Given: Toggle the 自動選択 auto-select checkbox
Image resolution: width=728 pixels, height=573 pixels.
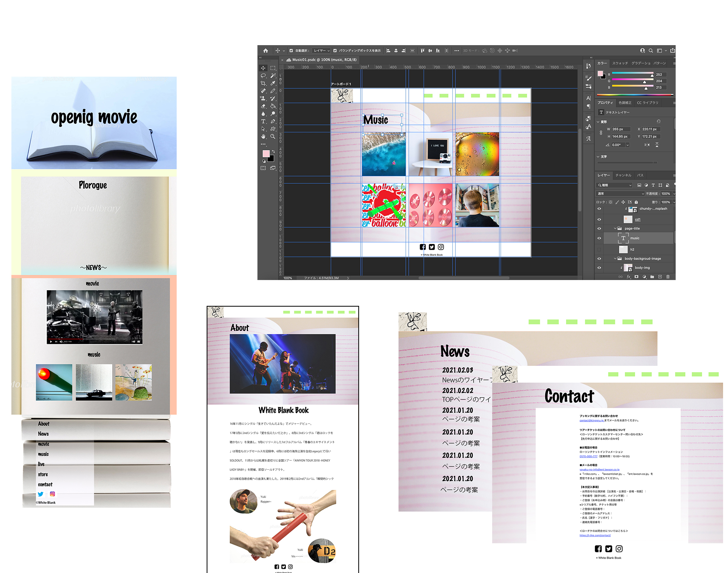Looking at the screenshot, I should (291, 50).
